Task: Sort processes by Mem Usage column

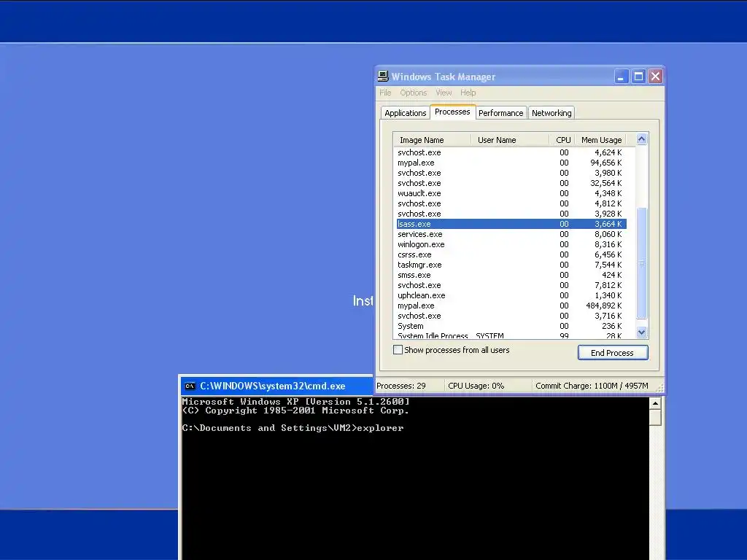Action: click(601, 139)
